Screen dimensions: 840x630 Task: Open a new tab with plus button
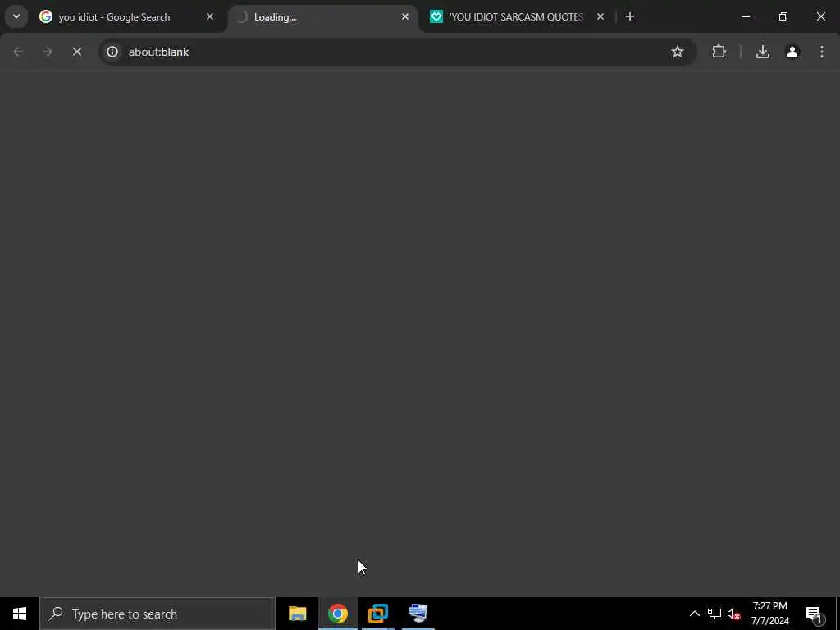pyautogui.click(x=630, y=17)
